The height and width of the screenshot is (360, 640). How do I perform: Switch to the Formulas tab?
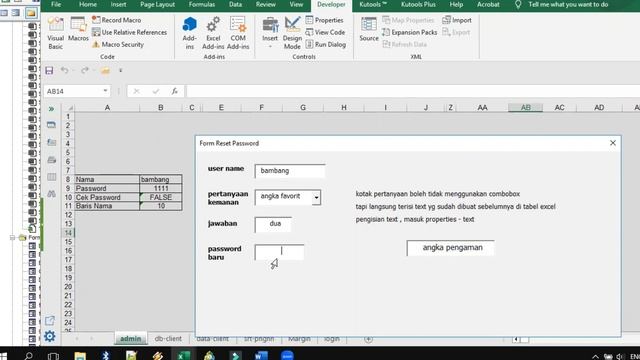(x=202, y=4)
